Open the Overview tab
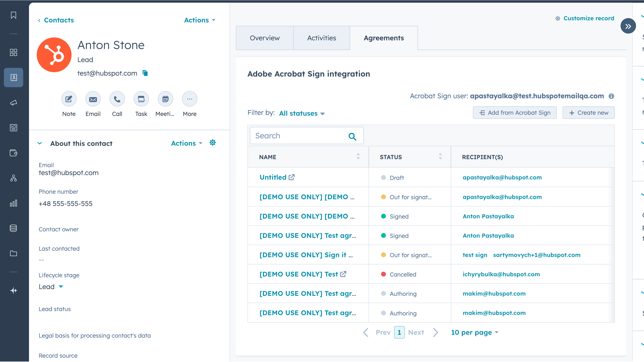 264,38
